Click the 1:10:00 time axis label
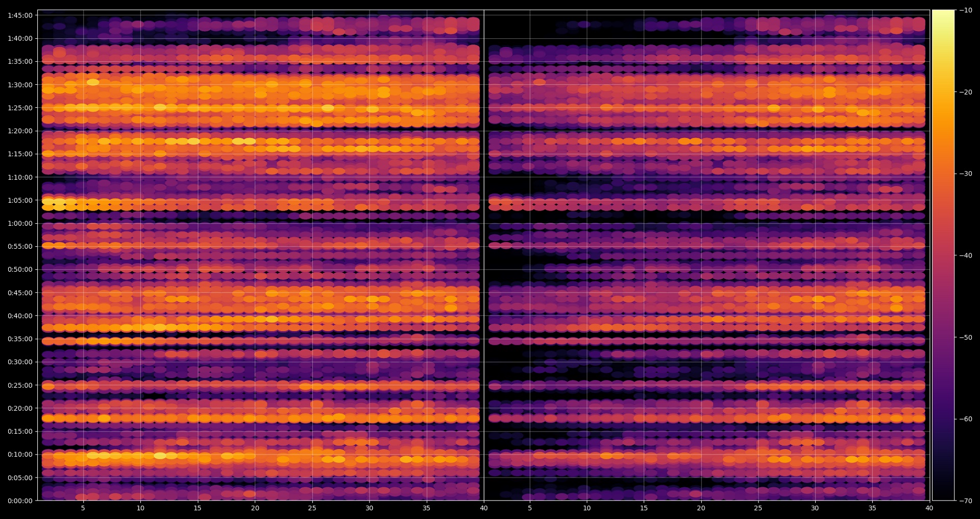This screenshot has width=980, height=519. pos(20,177)
